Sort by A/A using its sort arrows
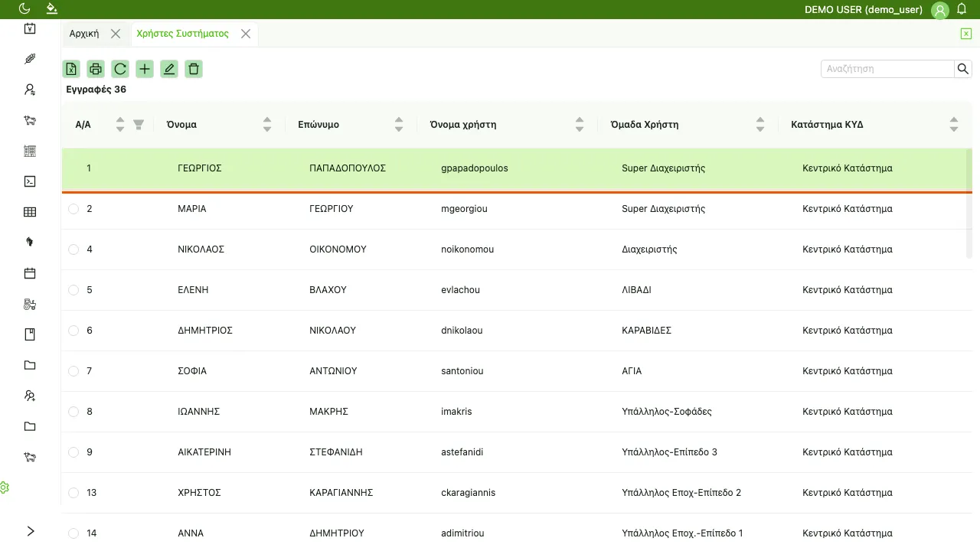 pos(120,125)
